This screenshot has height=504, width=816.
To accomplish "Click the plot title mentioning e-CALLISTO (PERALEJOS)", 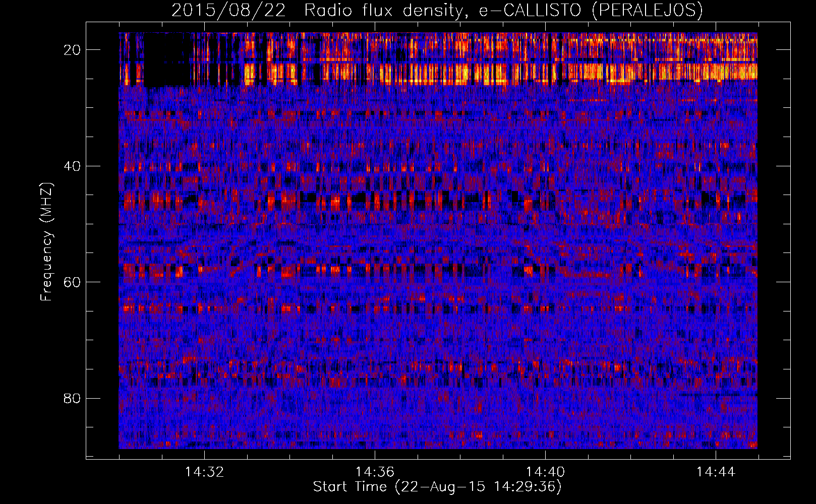I will (x=437, y=11).
